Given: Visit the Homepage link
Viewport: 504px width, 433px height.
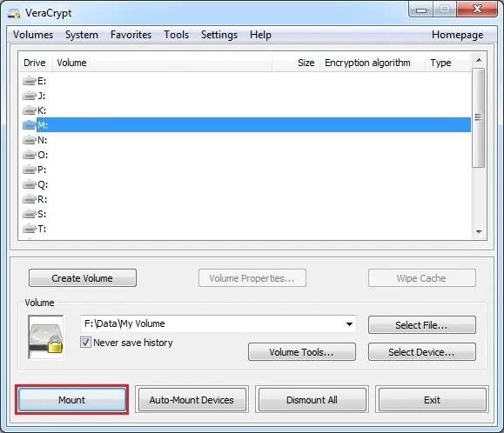Looking at the screenshot, I should (x=457, y=35).
